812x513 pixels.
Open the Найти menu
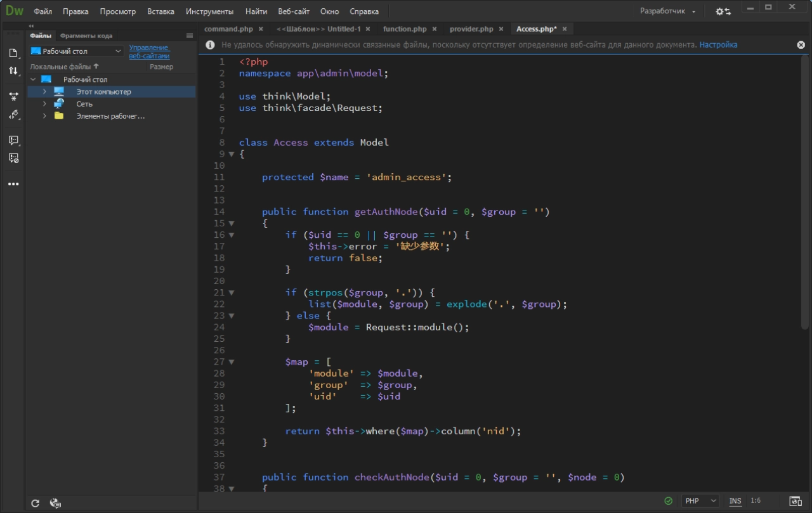point(256,11)
